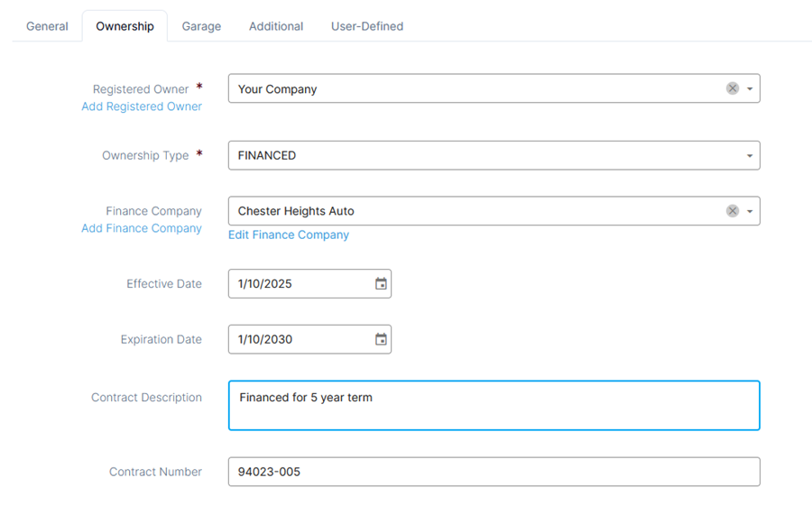Clear the Finance Company selection
The width and height of the screenshot is (812, 524).
click(733, 211)
